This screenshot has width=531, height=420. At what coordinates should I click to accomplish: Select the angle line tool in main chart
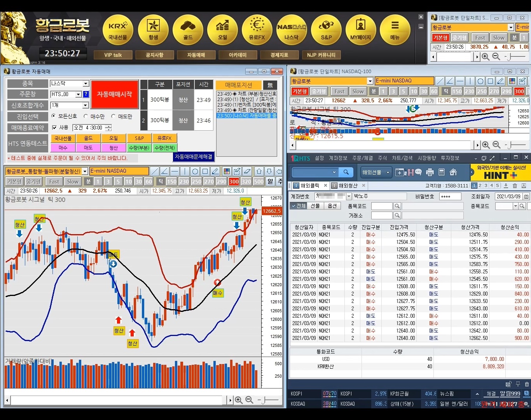pyautogui.click(x=164, y=171)
